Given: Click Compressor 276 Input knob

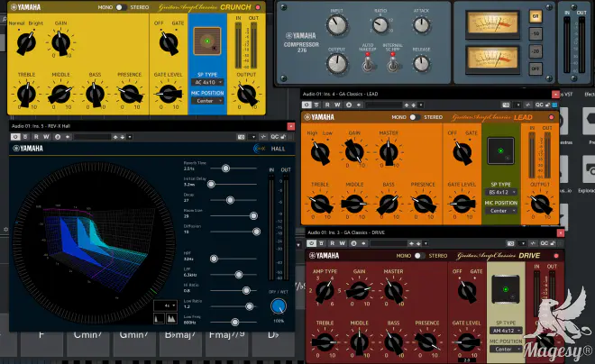Looking at the screenshot, I should [x=336, y=24].
